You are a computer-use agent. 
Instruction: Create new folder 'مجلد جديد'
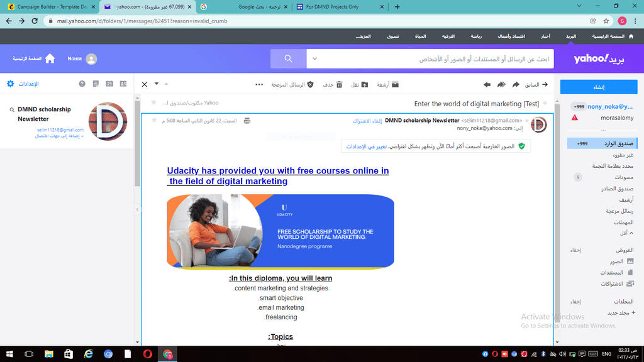coord(621,313)
